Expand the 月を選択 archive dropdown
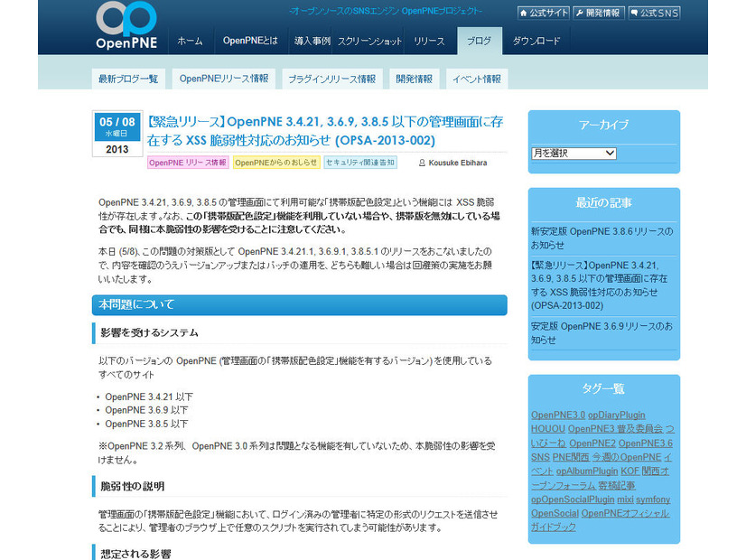The width and height of the screenshot is (746, 560). tap(573, 153)
